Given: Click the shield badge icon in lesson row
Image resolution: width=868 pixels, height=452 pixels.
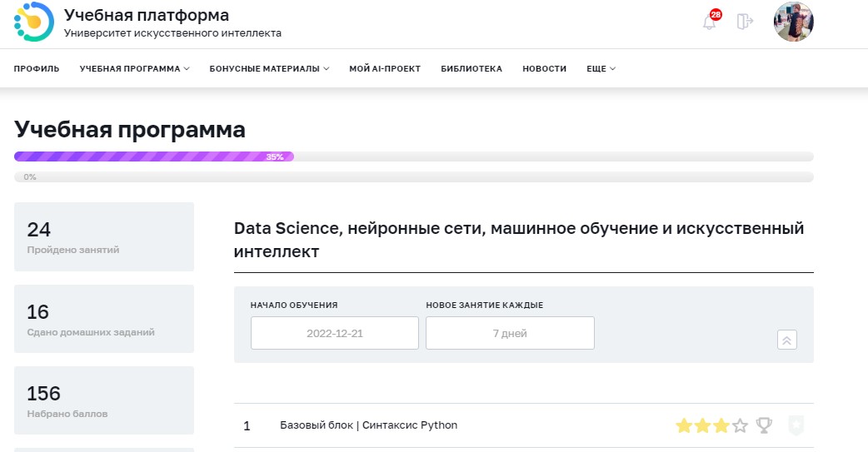Looking at the screenshot, I should click(796, 426).
